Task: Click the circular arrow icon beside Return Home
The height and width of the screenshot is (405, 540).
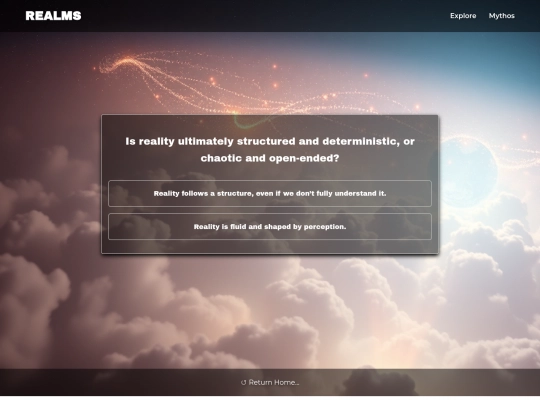Action: click(x=243, y=383)
